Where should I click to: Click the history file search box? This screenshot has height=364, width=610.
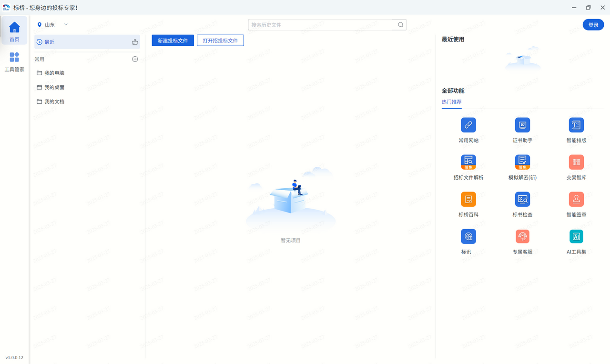(327, 24)
